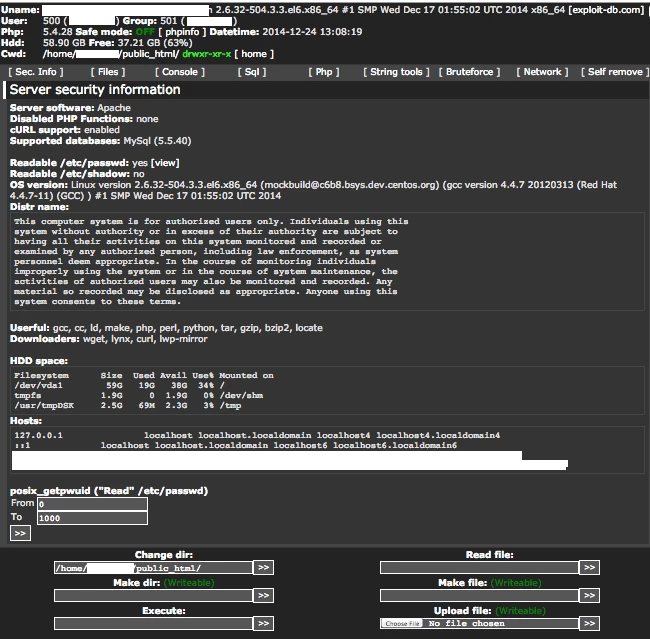Screen dimensions: 650x639
Task: Click the Choose File upload button
Action: [x=402, y=623]
